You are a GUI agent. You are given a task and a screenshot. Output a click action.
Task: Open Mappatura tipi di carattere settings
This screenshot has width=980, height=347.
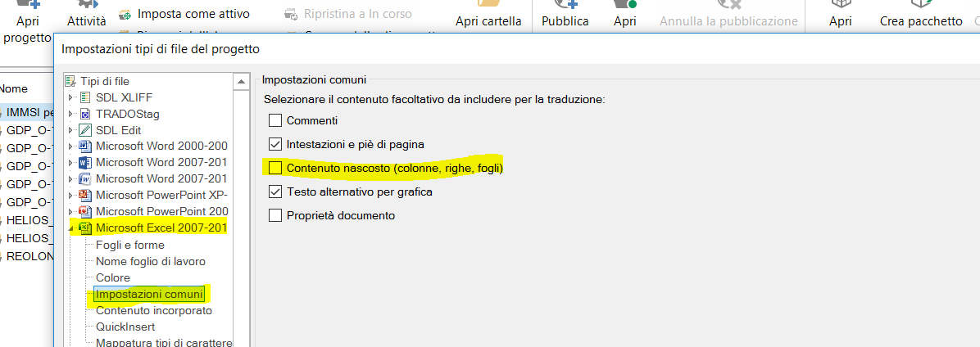click(164, 342)
